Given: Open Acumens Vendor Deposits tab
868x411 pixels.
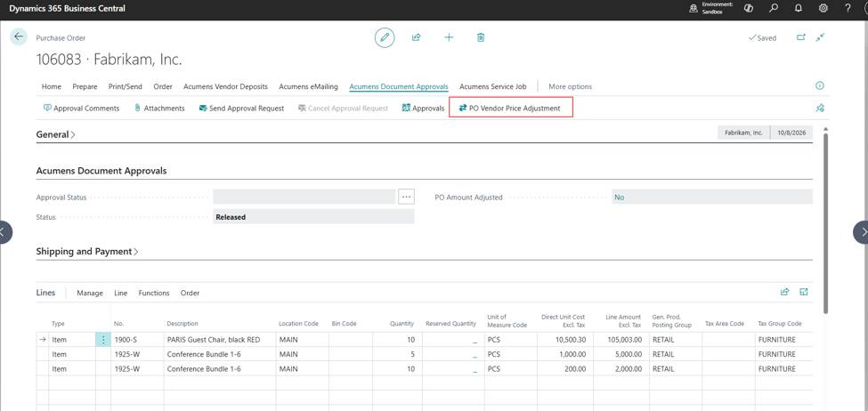Looking at the screenshot, I should click(225, 86).
